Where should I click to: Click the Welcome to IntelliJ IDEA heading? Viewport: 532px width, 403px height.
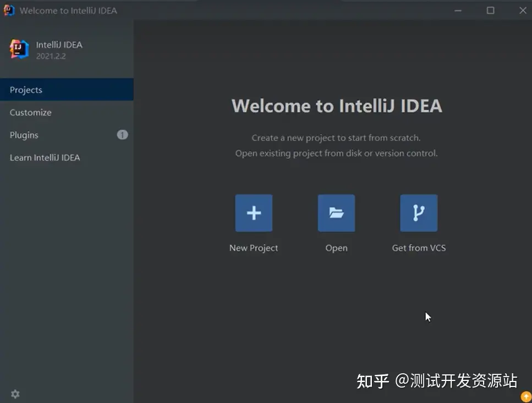337,106
